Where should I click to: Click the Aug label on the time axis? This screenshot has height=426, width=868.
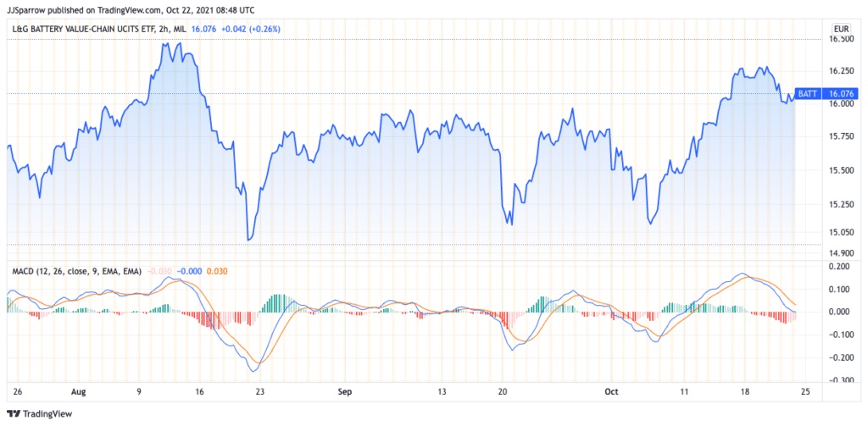tap(79, 392)
